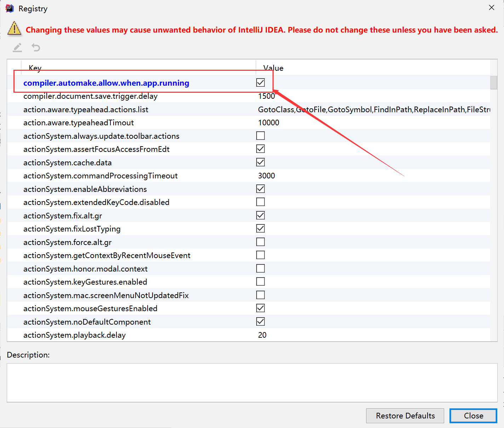
Task: Select actionSystem.assertFocusAccessFromEdt key text
Action: tap(96, 149)
